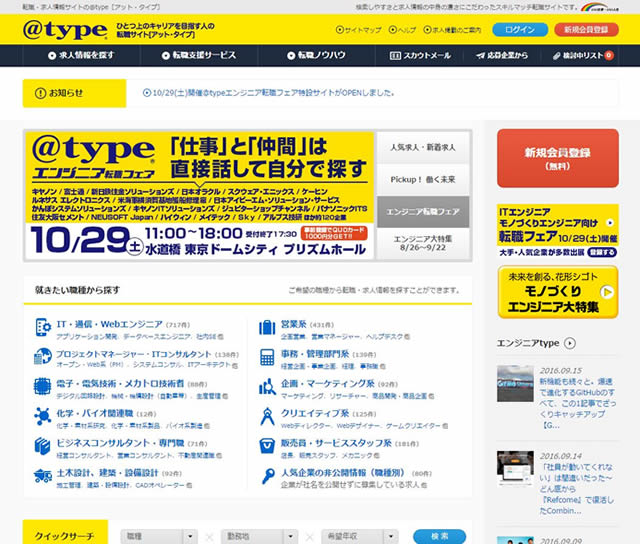Open 電子・電気技術・メカトロ技術者 category
The image size is (640, 544).
coord(120,384)
